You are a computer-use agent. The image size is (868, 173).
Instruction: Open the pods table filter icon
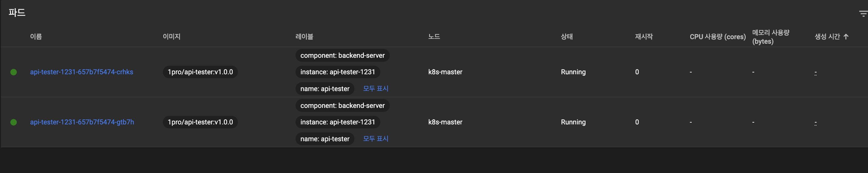pyautogui.click(x=863, y=13)
